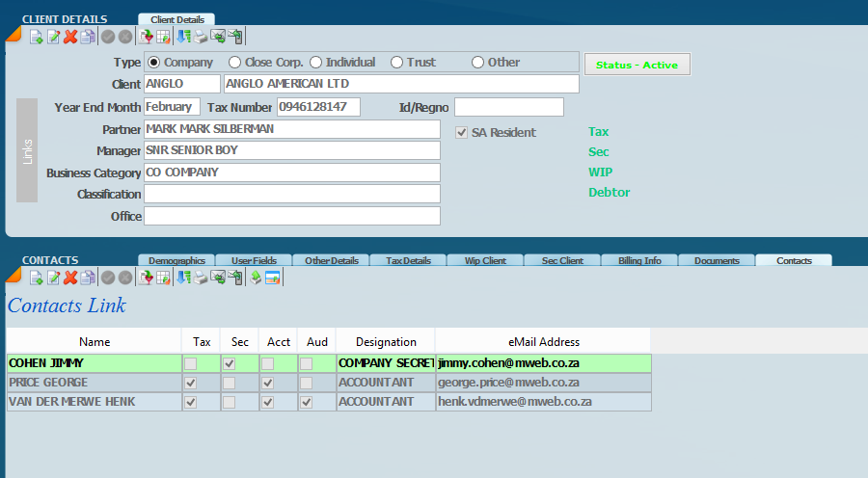The width and height of the screenshot is (868, 478).
Task: Open the Billing Info tab
Action: pyautogui.click(x=638, y=260)
